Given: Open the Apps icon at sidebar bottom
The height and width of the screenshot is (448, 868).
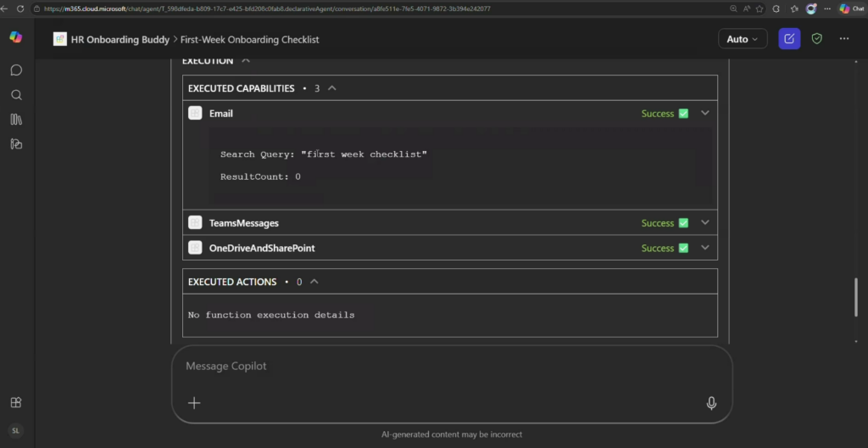Looking at the screenshot, I should [16, 402].
